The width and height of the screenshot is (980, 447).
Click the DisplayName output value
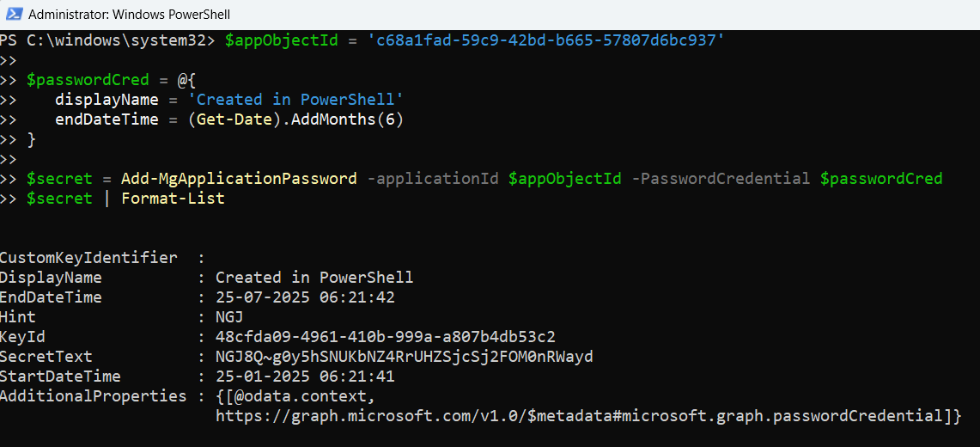tap(314, 278)
